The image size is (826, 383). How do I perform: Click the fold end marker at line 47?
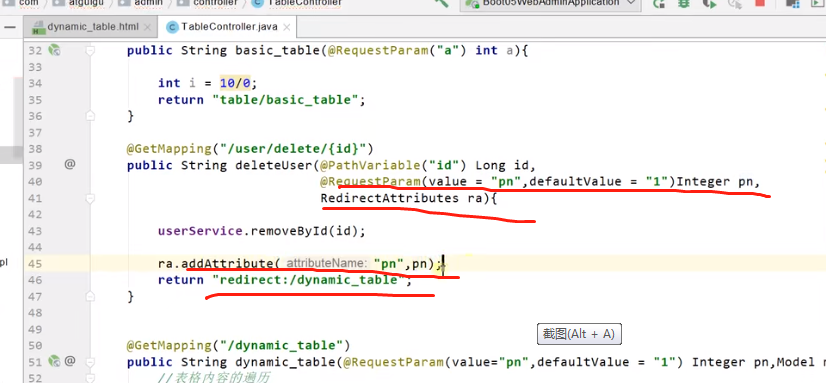tap(91, 296)
